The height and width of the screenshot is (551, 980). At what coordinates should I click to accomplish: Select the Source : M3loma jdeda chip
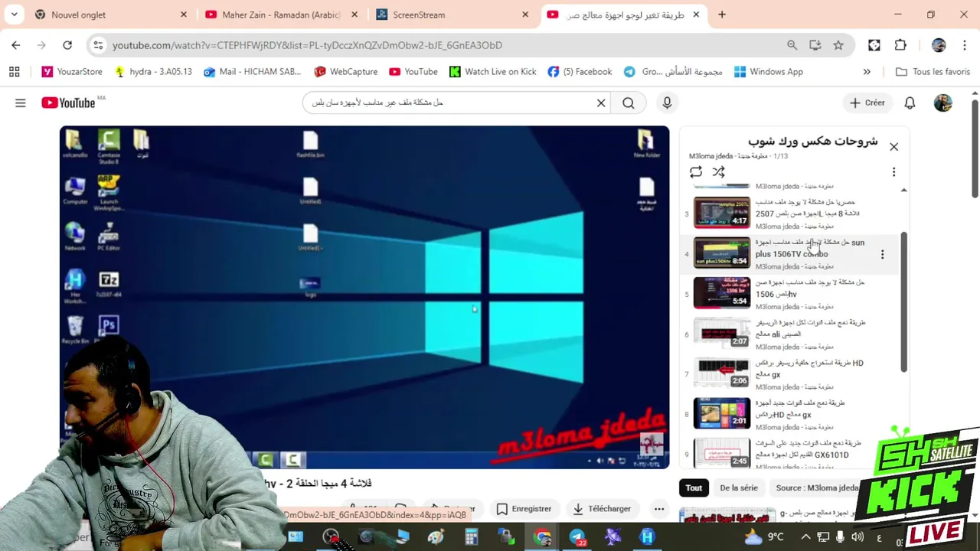(817, 487)
